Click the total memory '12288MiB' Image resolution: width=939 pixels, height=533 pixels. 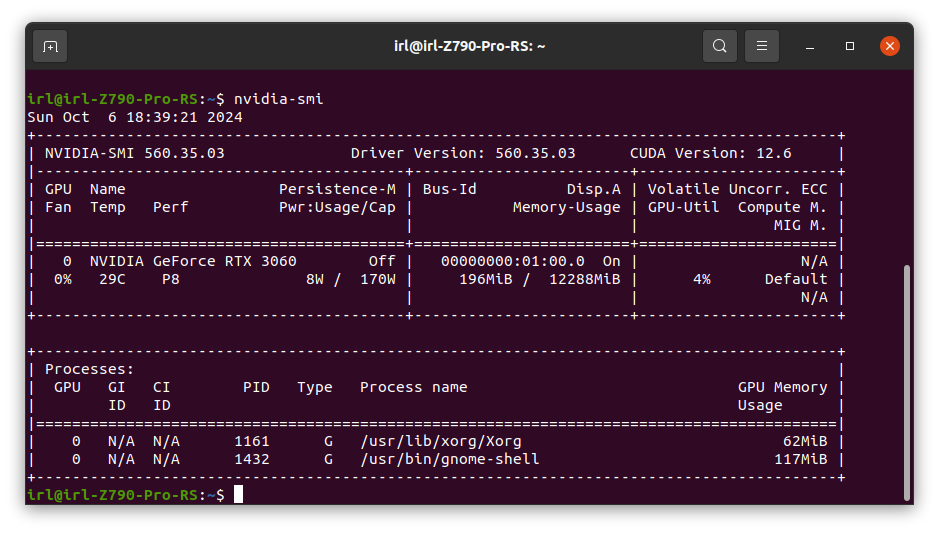584,279
